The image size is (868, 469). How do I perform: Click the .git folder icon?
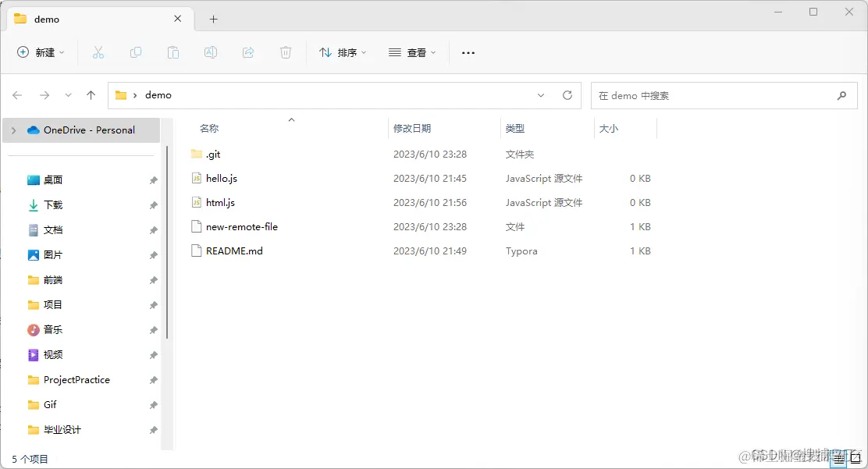(x=197, y=154)
